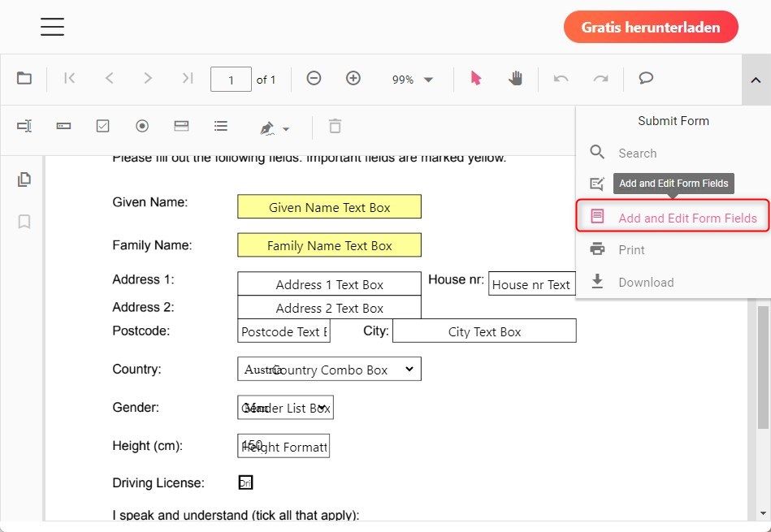Click the zoom in plus icon
Image resolution: width=771 pixels, height=532 pixels.
click(x=353, y=78)
